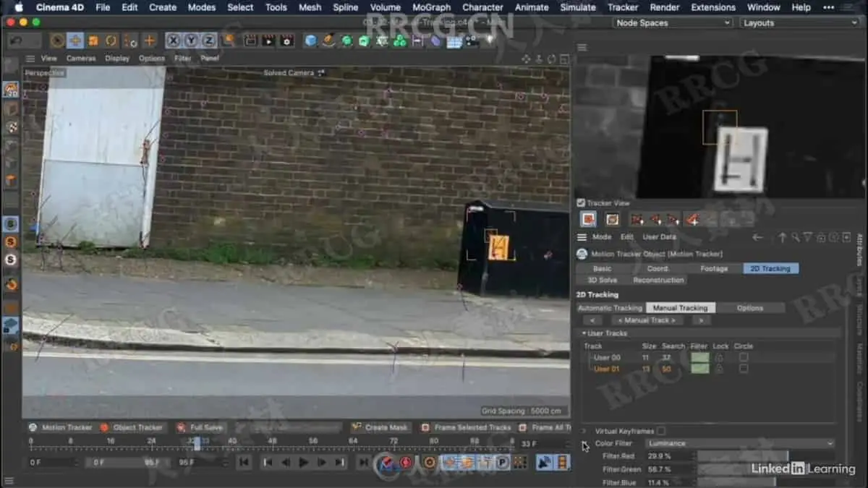868x488 pixels.
Task: Adjust the Filter.Blue slider
Action: (765, 482)
